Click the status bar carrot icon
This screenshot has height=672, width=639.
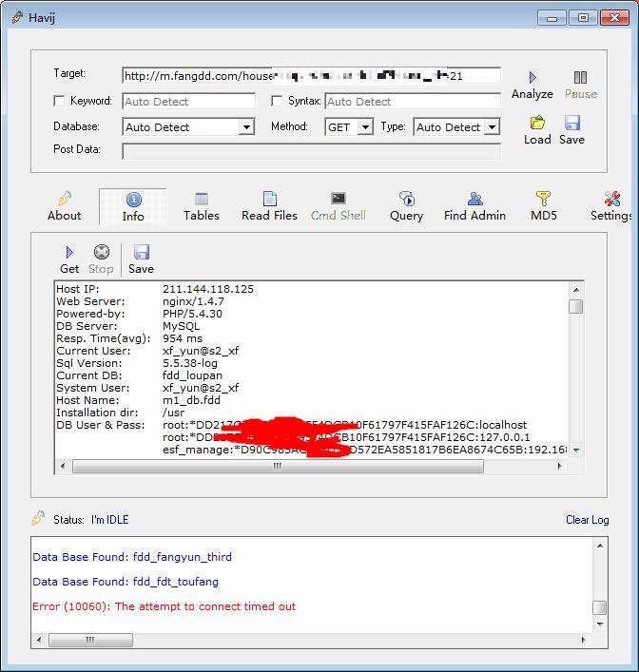click(38, 518)
